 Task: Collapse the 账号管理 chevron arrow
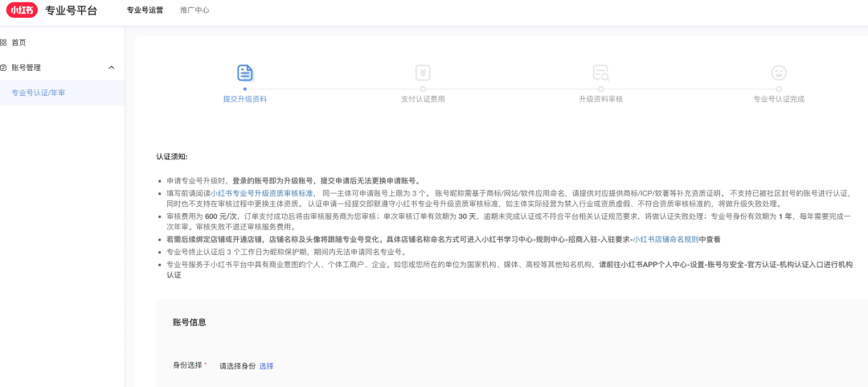(x=111, y=68)
